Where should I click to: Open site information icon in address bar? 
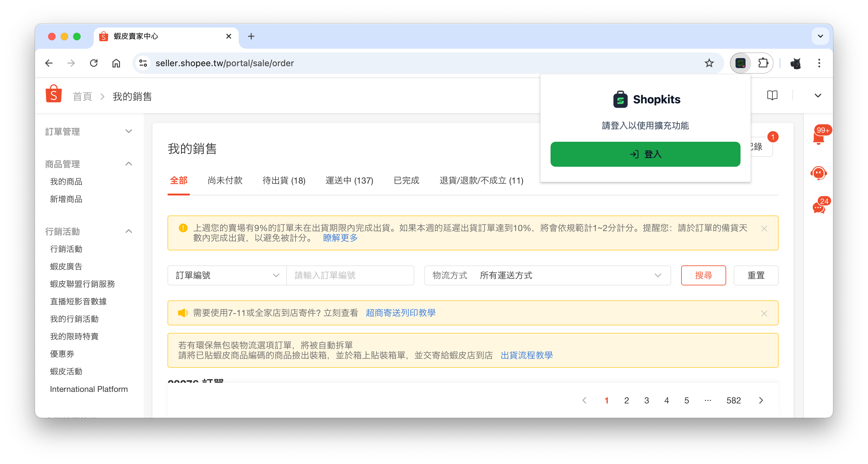tap(143, 63)
